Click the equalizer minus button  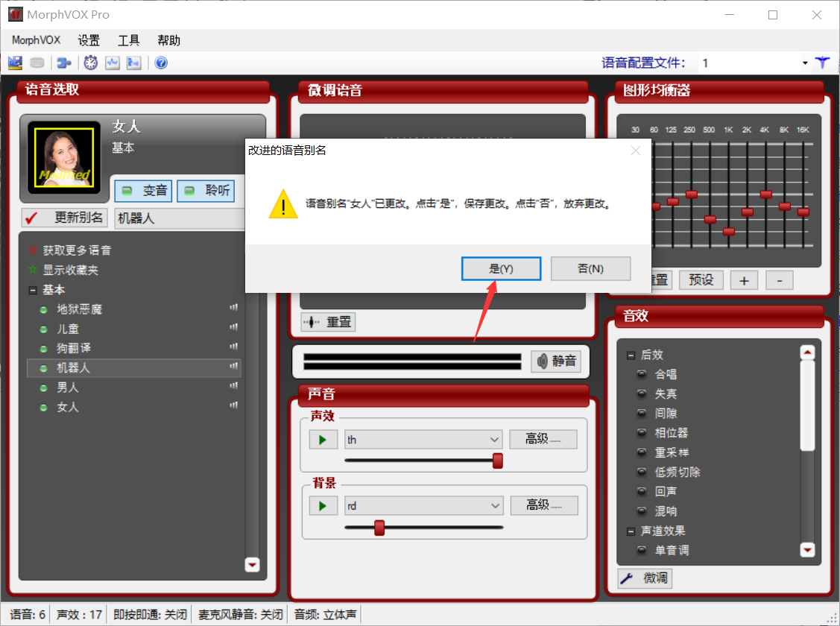click(780, 280)
